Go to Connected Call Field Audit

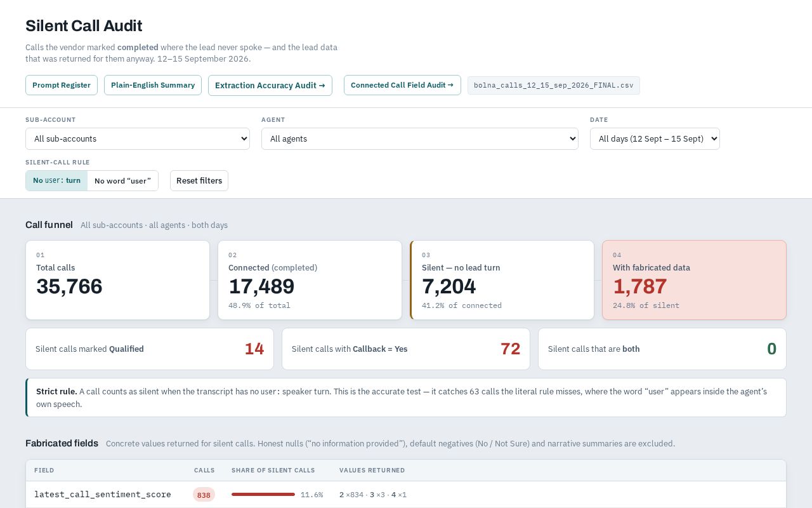coord(402,85)
